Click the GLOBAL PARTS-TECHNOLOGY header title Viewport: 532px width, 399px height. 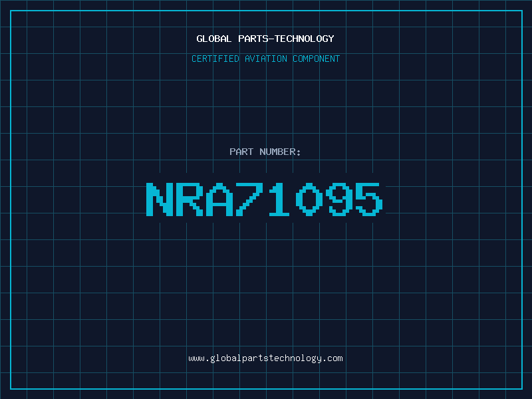(x=265, y=39)
